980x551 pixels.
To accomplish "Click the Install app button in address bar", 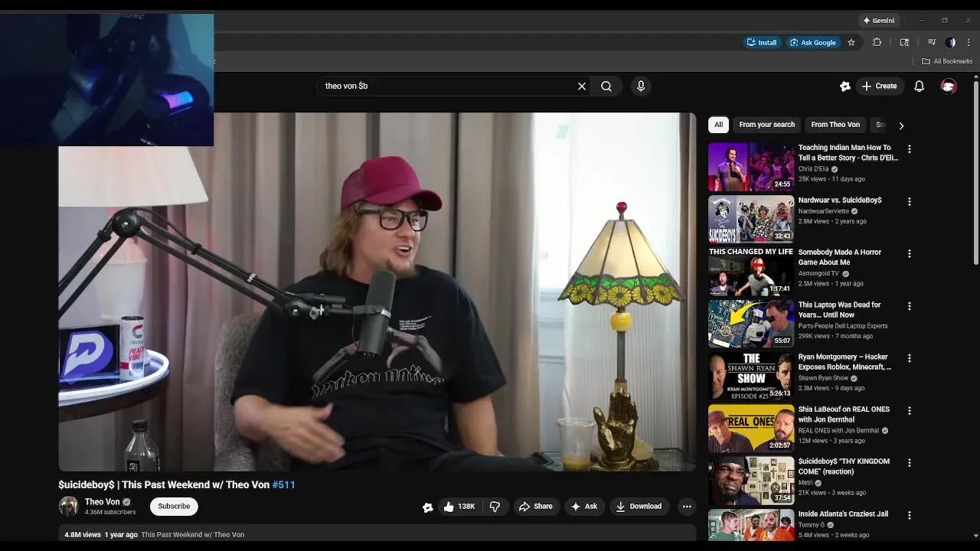I will coord(762,43).
